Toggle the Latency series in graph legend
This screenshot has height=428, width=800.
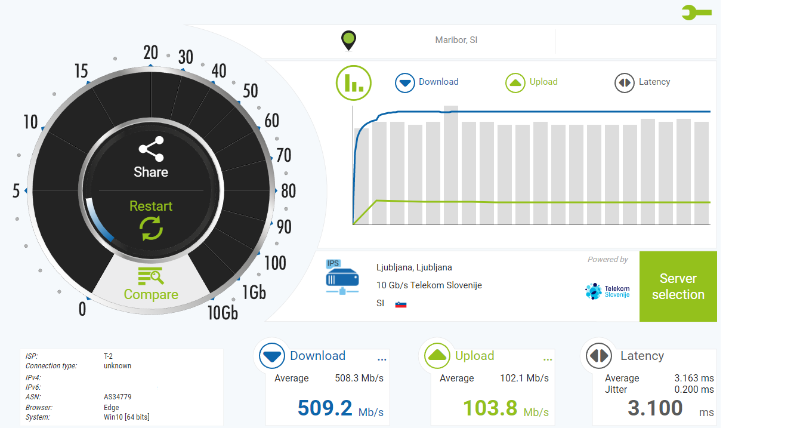pos(623,82)
